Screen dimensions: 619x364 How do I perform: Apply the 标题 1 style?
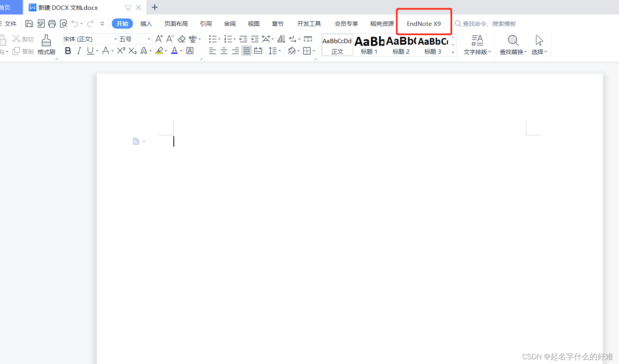point(369,45)
